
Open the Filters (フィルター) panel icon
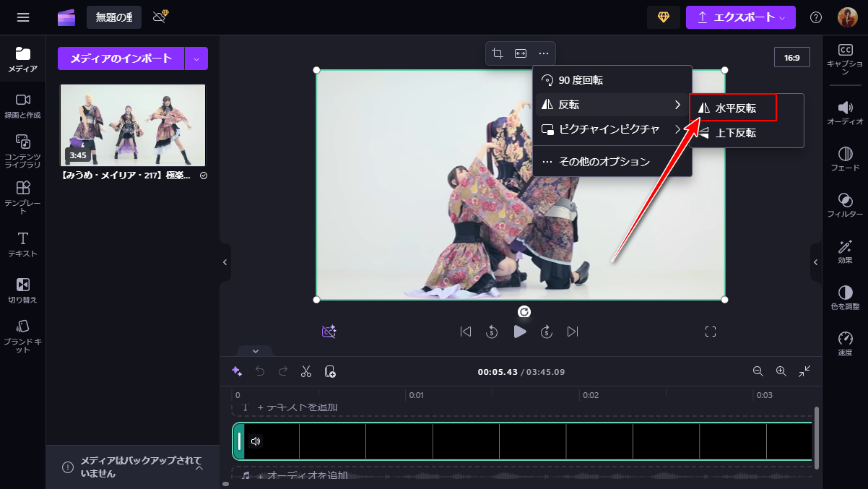pyautogui.click(x=845, y=205)
